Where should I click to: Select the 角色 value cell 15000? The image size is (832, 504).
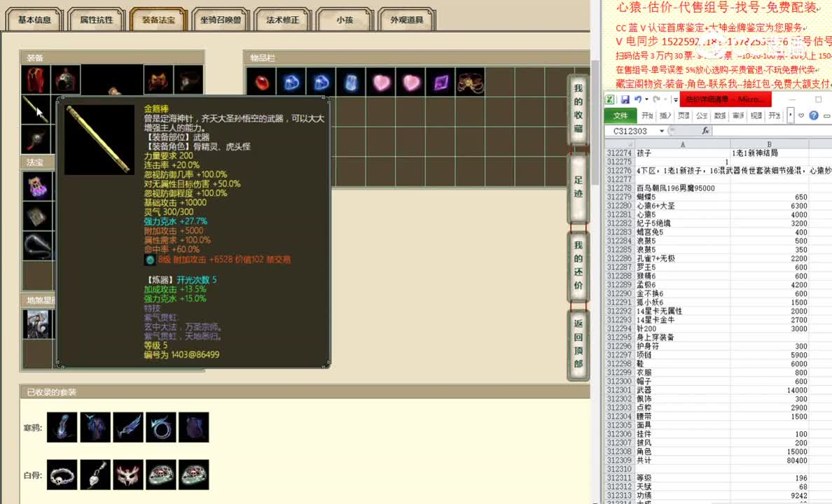pyautogui.click(x=770, y=451)
